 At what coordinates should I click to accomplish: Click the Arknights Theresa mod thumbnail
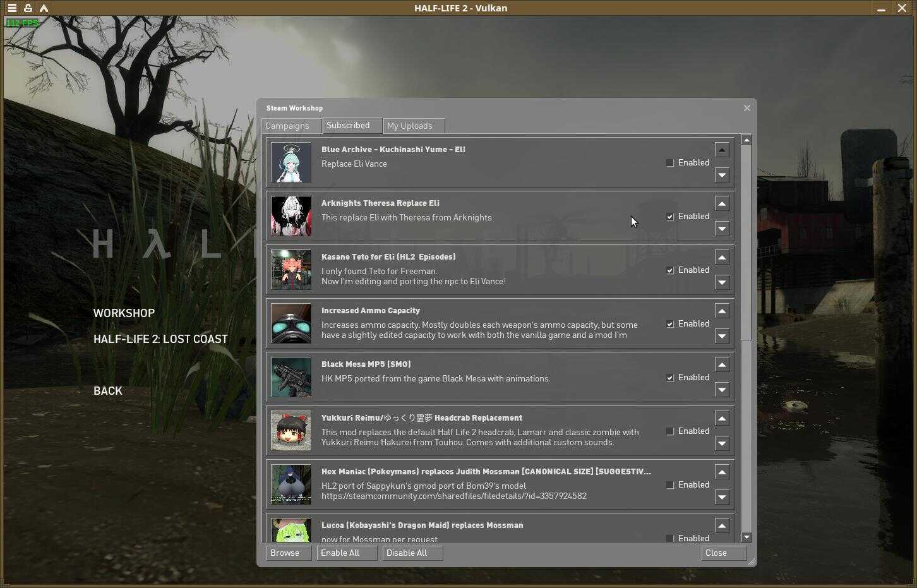pyautogui.click(x=291, y=216)
